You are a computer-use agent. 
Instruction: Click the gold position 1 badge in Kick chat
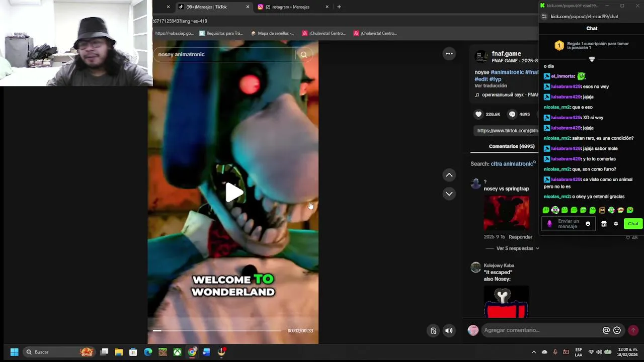pyautogui.click(x=559, y=46)
